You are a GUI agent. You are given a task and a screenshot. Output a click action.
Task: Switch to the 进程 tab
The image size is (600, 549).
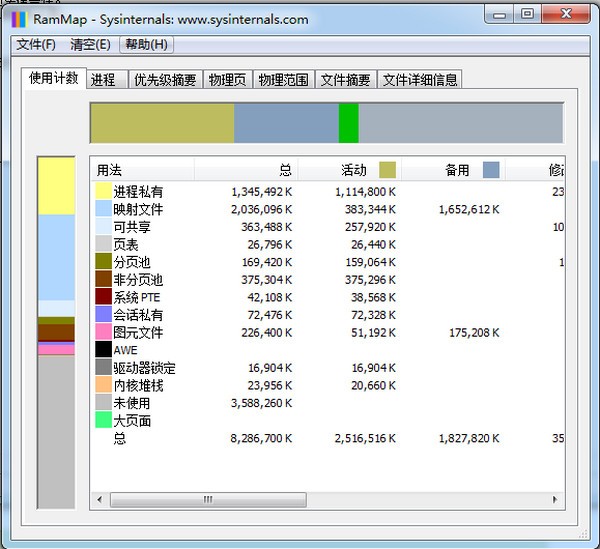(x=103, y=80)
